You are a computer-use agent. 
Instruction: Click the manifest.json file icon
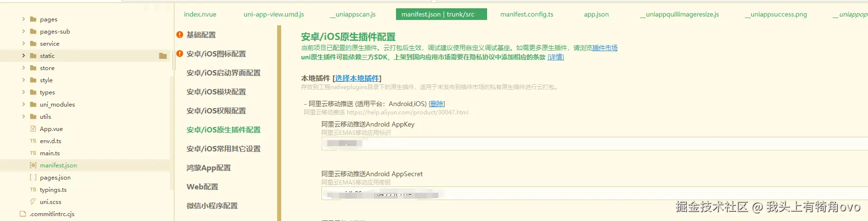(33, 165)
